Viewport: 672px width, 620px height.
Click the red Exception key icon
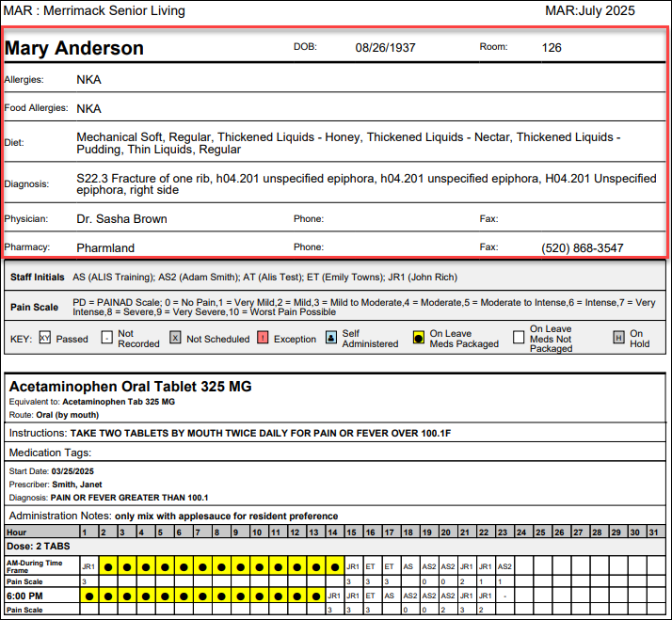pos(263,338)
